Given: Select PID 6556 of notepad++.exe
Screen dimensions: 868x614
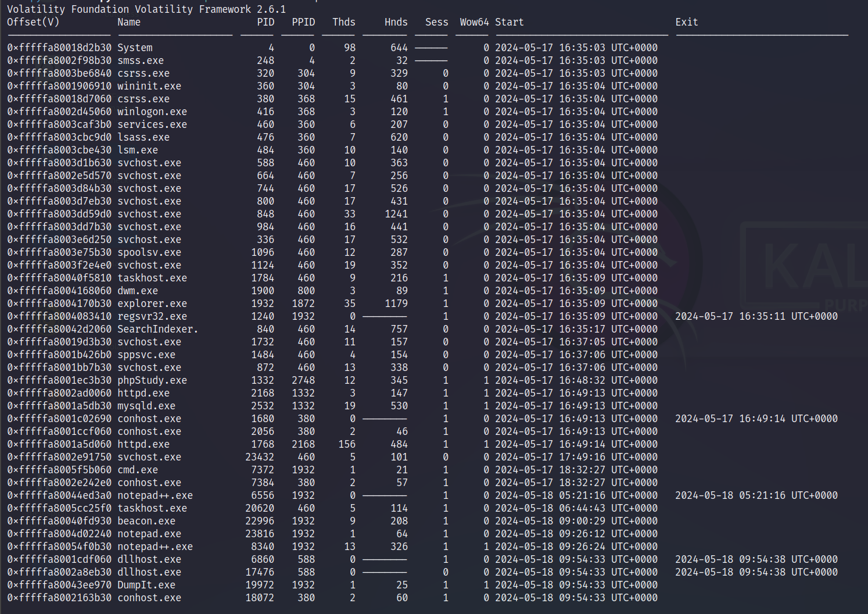Looking at the screenshot, I should click(x=263, y=495).
